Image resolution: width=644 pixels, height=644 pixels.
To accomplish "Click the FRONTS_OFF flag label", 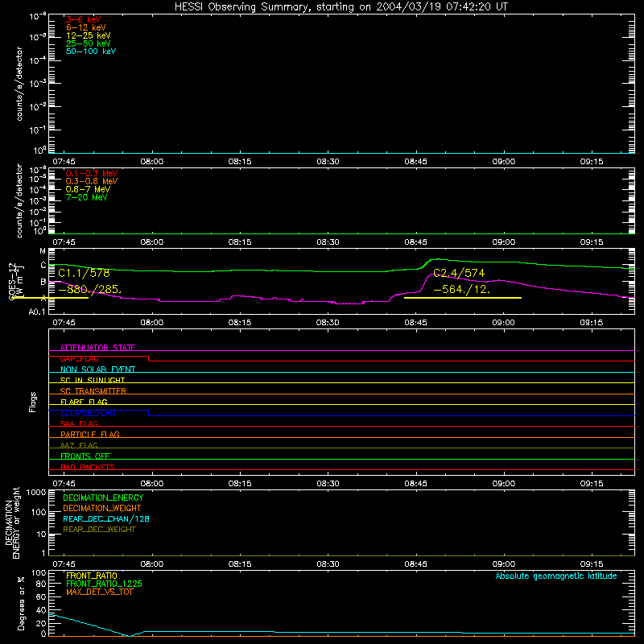I will [x=85, y=456].
